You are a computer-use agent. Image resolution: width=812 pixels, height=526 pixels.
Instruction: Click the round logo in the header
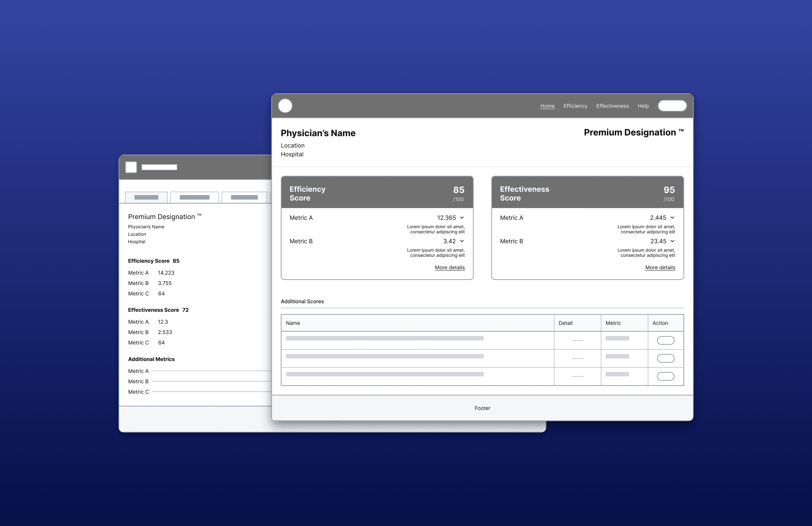285,106
